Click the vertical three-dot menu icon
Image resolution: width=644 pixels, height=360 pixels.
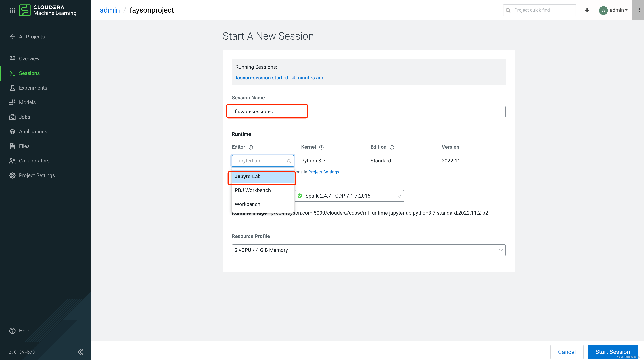(639, 10)
